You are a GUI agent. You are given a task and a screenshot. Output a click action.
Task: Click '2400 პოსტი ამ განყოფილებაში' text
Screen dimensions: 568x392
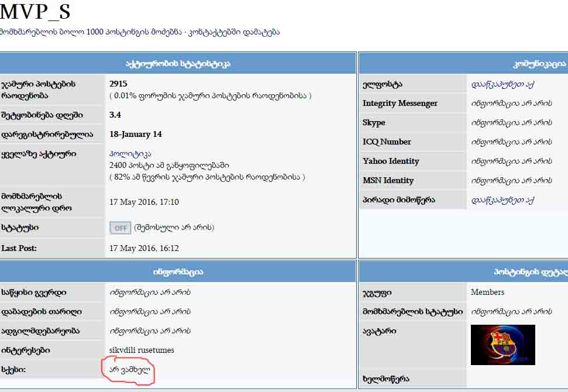coord(169,166)
